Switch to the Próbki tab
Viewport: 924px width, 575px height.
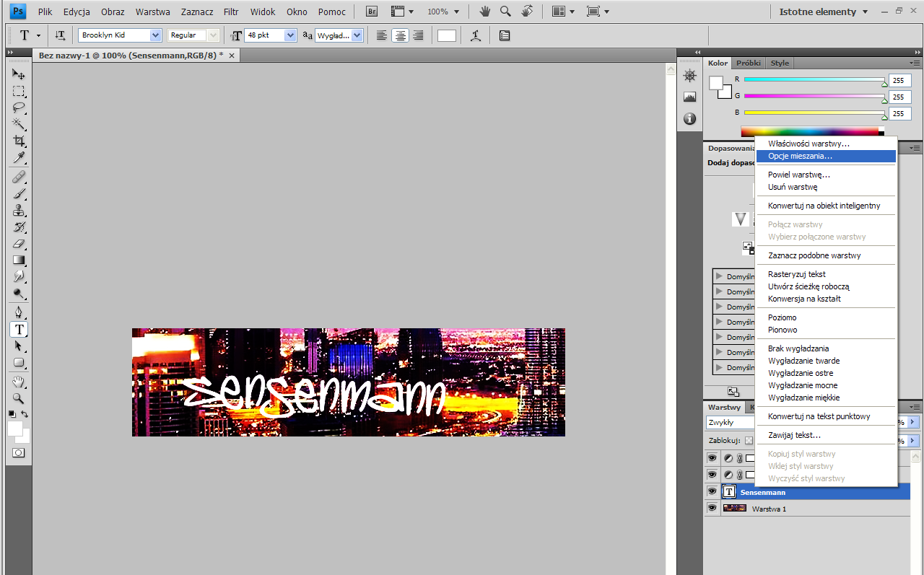[749, 63]
